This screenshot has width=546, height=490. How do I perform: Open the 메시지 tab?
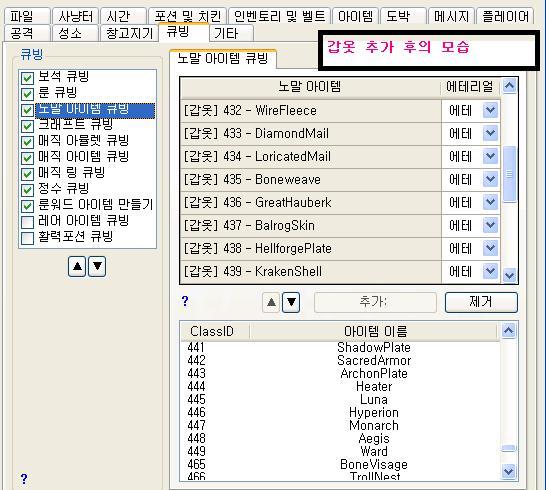point(451,16)
